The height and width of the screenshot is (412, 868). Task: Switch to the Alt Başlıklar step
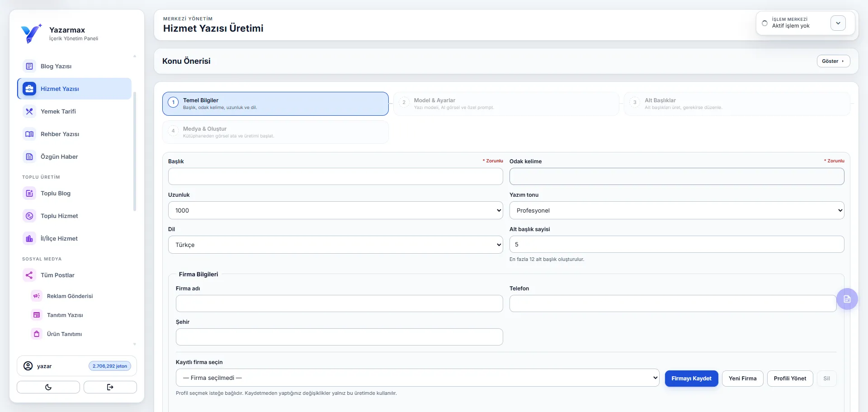click(737, 104)
